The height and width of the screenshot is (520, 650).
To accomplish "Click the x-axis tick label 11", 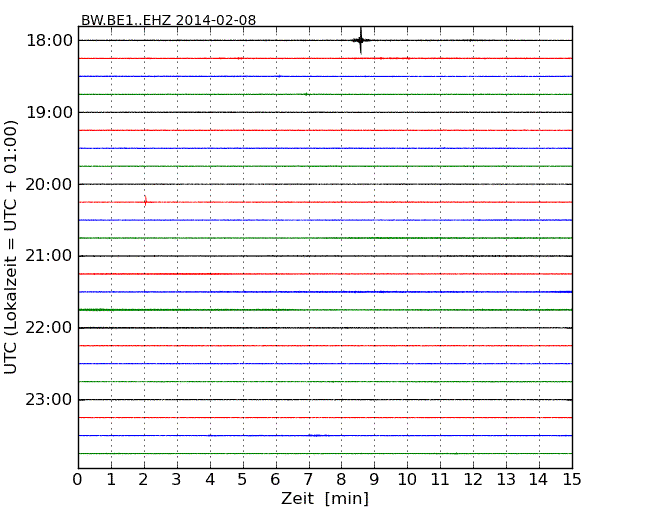I will 440,479.
